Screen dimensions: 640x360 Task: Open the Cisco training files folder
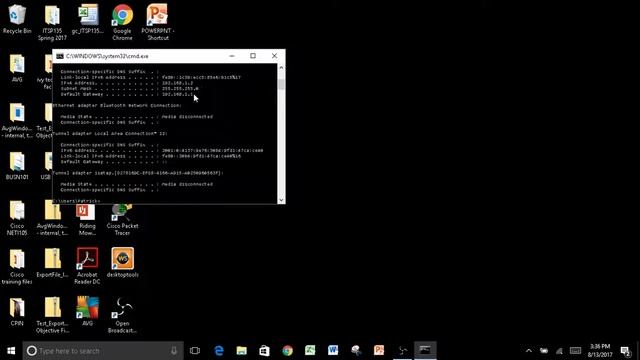pyautogui.click(x=17, y=267)
